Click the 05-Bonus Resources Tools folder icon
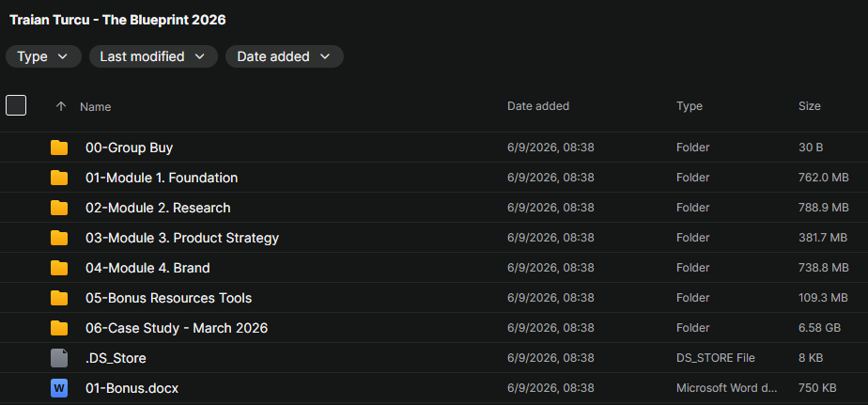 click(x=58, y=298)
